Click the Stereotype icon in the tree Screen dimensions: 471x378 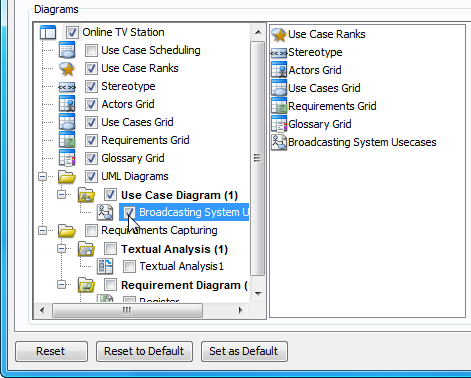[x=67, y=87]
